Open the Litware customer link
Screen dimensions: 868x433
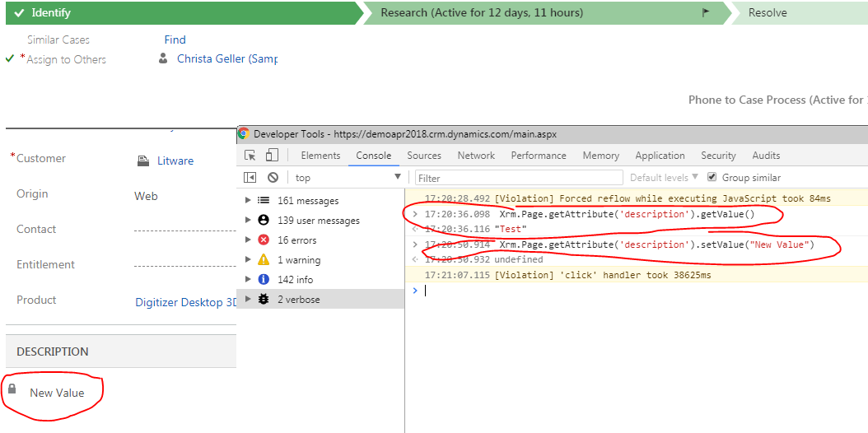(x=175, y=161)
